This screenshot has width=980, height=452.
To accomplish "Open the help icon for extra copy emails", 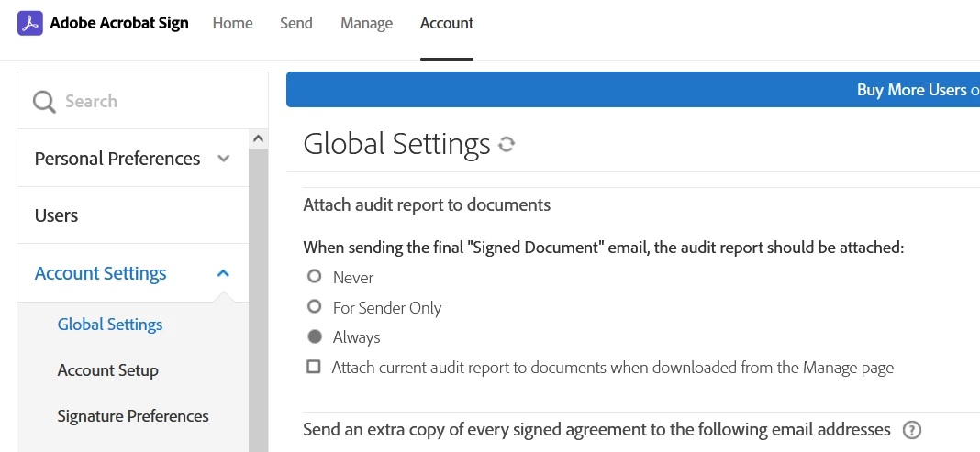I will click(911, 430).
